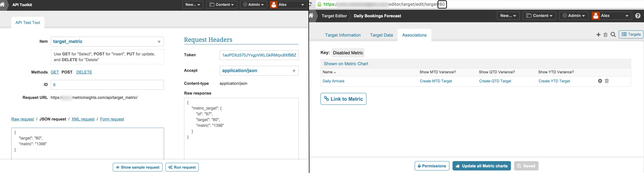Click the plus icon to add target
Screen dimensions: 644x173
(x=598, y=35)
